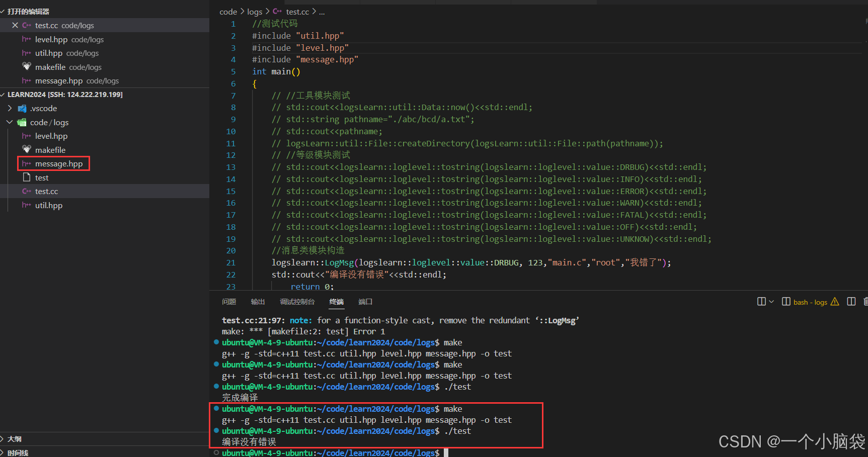
Task: Click line number 21 in the editor gutter
Action: point(230,262)
